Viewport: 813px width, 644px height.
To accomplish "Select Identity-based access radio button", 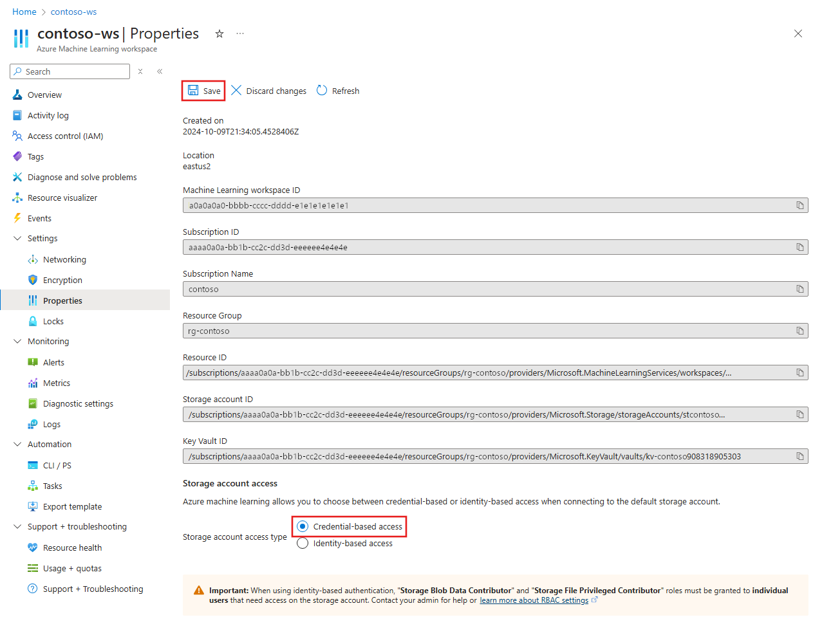I will [x=303, y=543].
